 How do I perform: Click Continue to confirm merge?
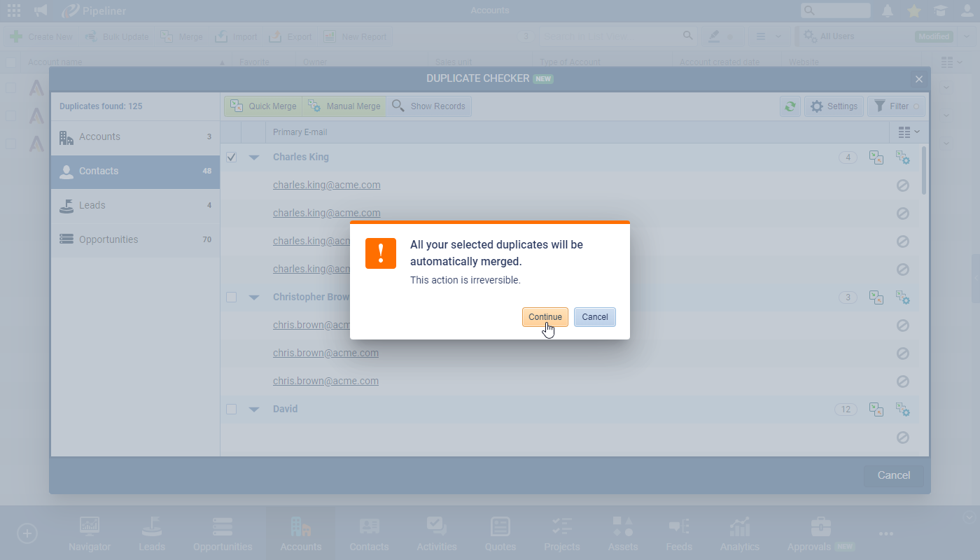click(x=545, y=317)
